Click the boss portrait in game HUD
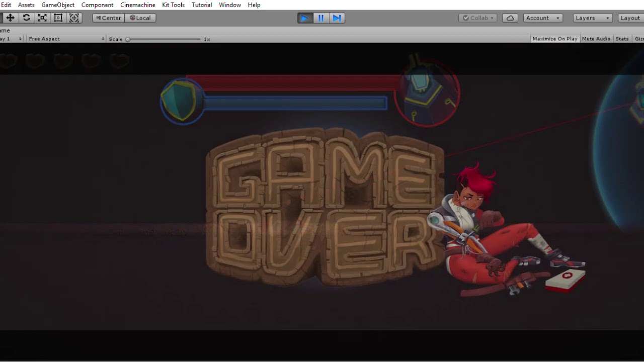Image resolution: width=644 pixels, height=362 pixels. [427, 92]
